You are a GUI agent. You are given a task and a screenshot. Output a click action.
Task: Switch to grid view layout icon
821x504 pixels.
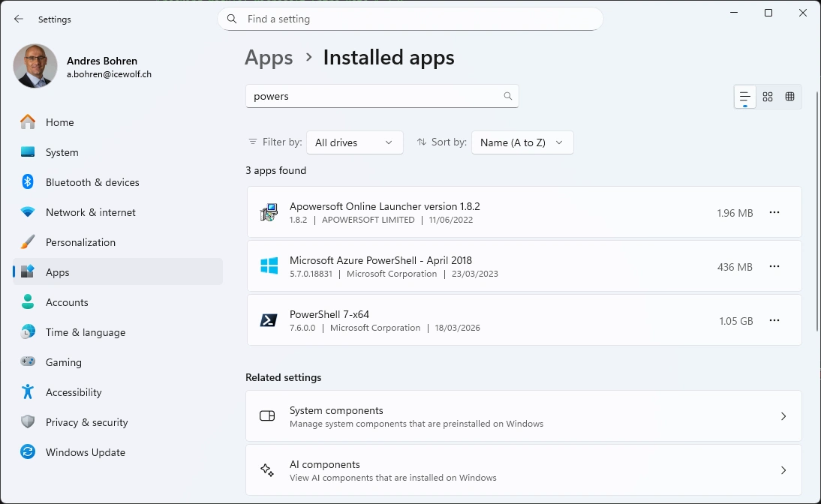click(767, 97)
